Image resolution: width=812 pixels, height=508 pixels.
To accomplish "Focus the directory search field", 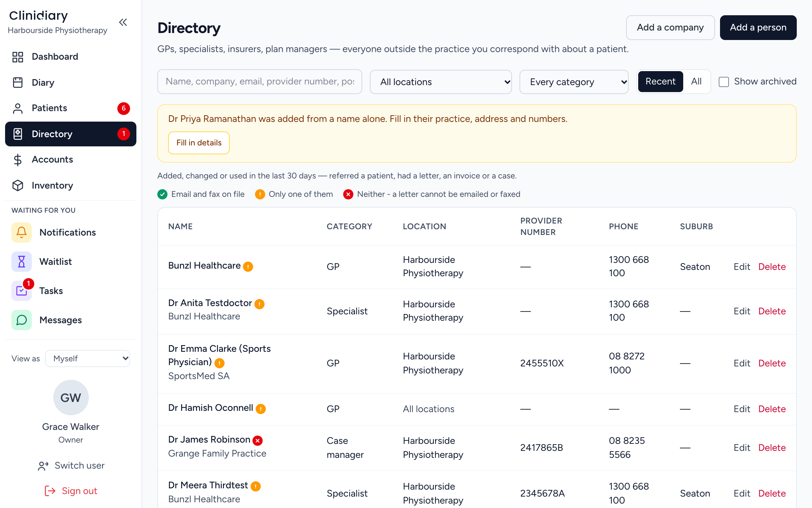I will (259, 82).
